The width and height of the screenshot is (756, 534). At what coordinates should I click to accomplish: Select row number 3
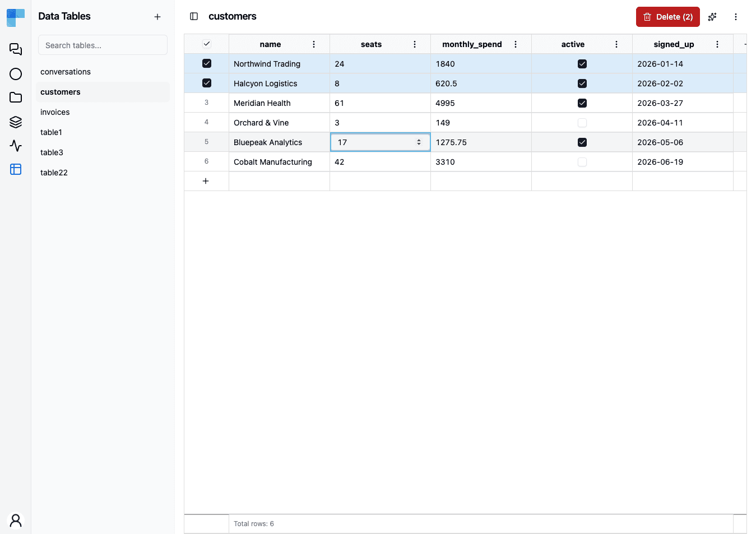206,103
